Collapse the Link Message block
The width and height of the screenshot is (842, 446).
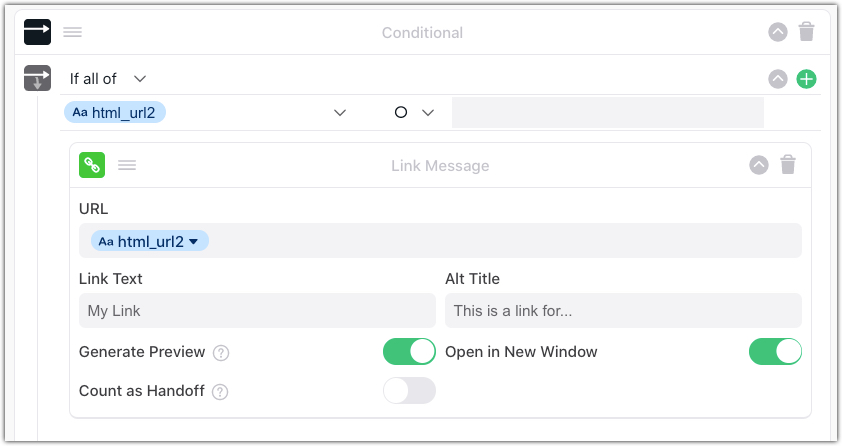tap(759, 165)
